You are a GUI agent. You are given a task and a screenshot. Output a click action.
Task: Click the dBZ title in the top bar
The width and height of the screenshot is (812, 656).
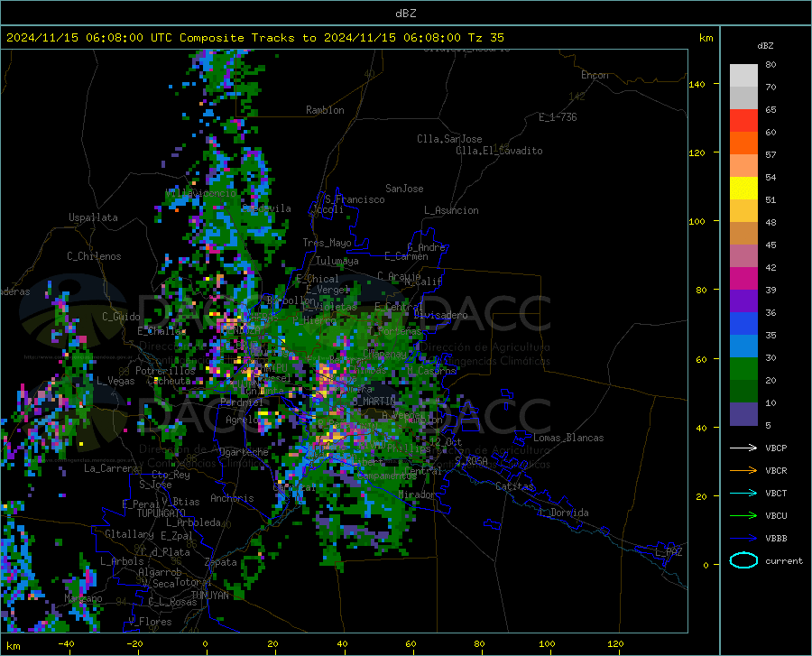tap(406, 14)
